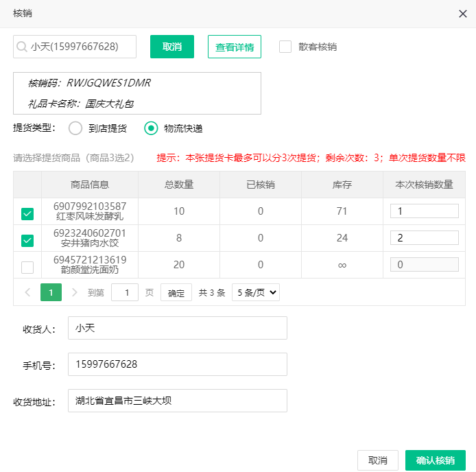Open 查看详情 details
This screenshot has height=472, width=476.
(x=235, y=47)
